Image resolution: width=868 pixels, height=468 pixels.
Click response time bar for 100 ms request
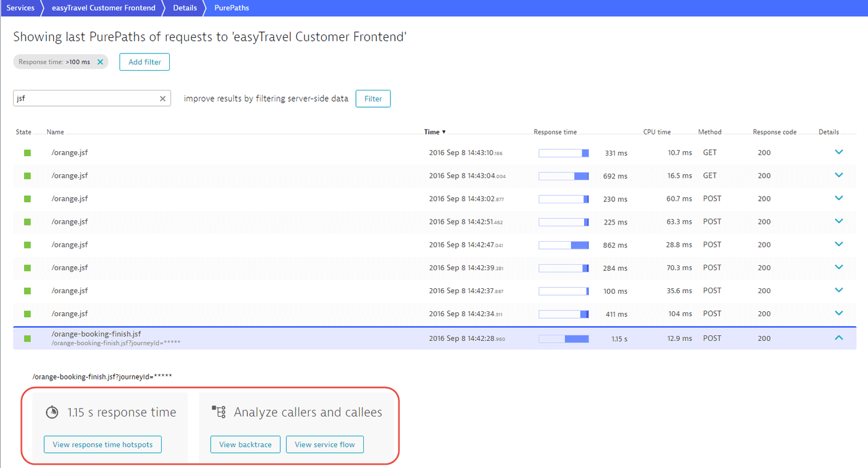[x=564, y=291]
